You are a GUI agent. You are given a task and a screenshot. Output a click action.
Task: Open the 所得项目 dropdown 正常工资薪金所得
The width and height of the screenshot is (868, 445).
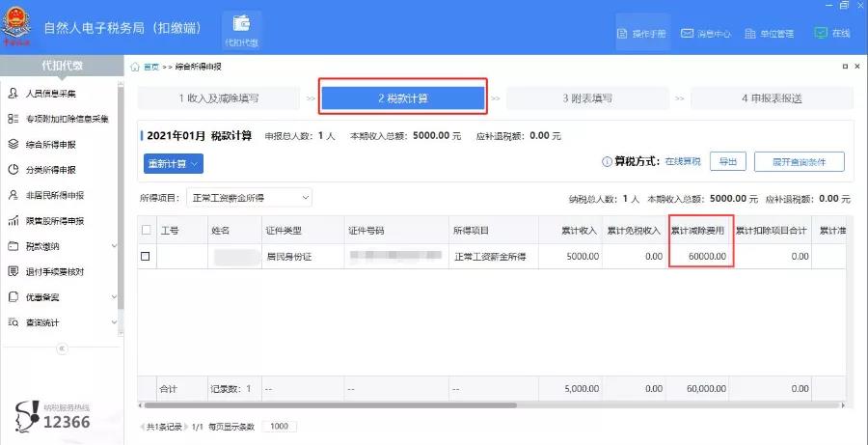click(x=249, y=197)
